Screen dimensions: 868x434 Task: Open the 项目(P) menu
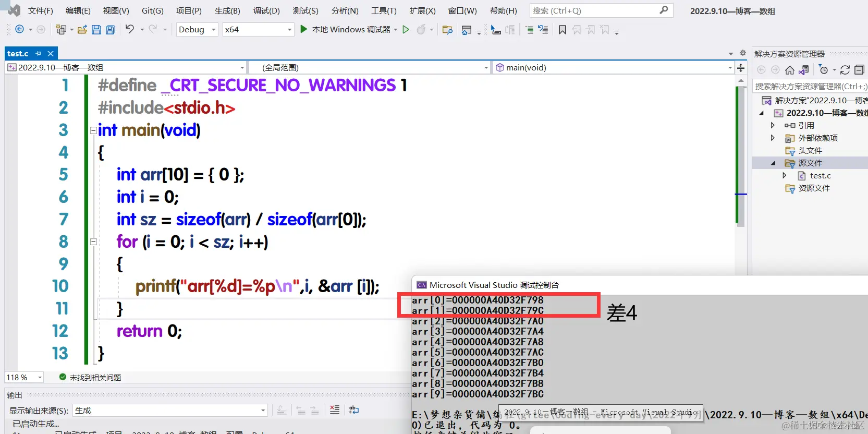coord(189,10)
